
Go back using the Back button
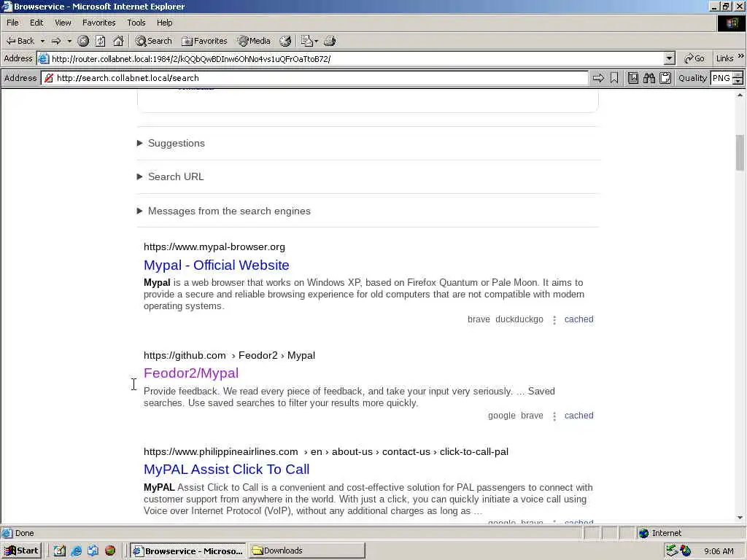coord(20,41)
